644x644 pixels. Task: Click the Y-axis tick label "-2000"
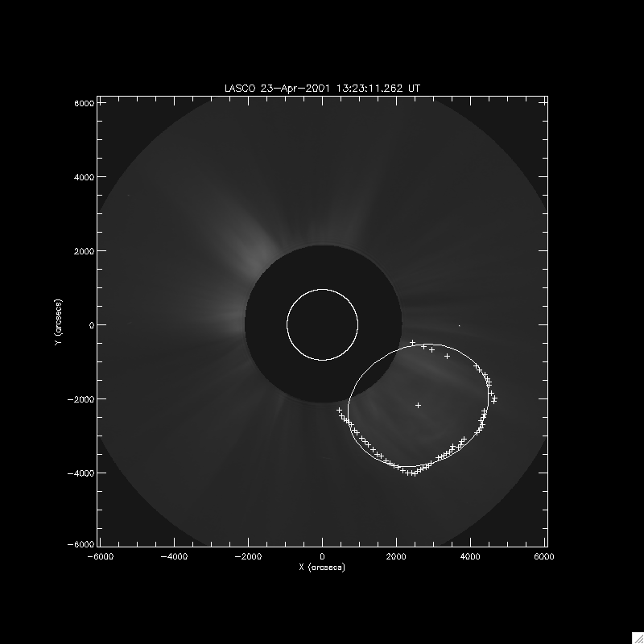click(x=83, y=399)
